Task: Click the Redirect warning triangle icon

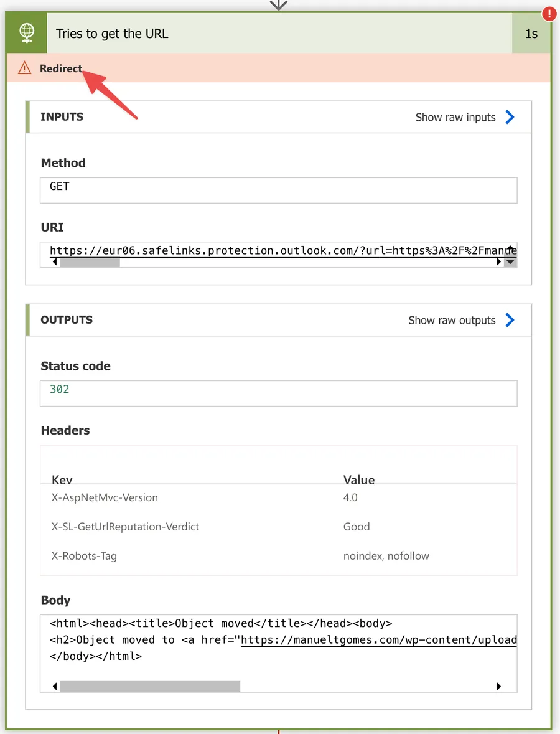Action: click(x=23, y=68)
